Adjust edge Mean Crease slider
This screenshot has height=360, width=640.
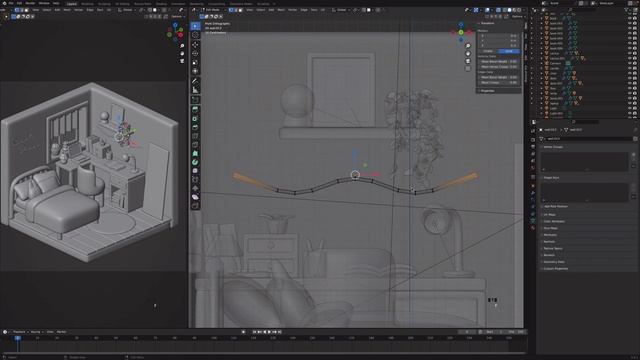(499, 82)
